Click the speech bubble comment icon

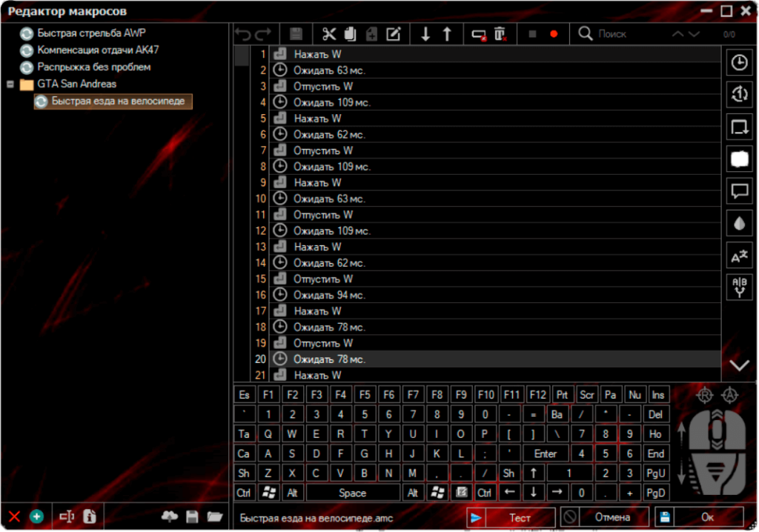tap(739, 191)
